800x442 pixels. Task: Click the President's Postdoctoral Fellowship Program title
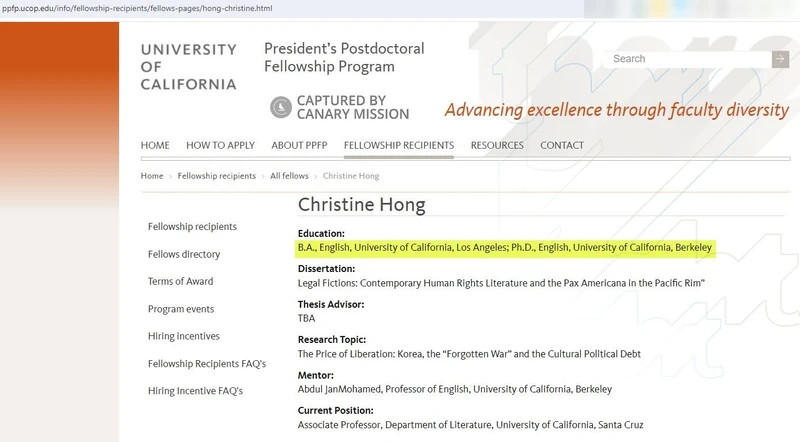(344, 57)
